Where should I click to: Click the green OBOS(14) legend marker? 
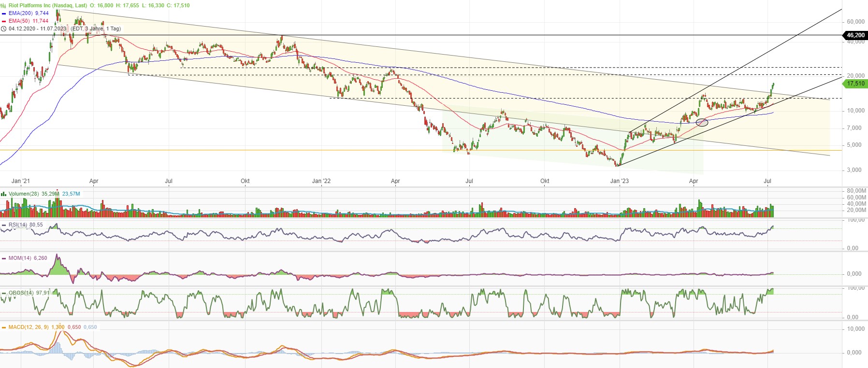pyautogui.click(x=4, y=293)
